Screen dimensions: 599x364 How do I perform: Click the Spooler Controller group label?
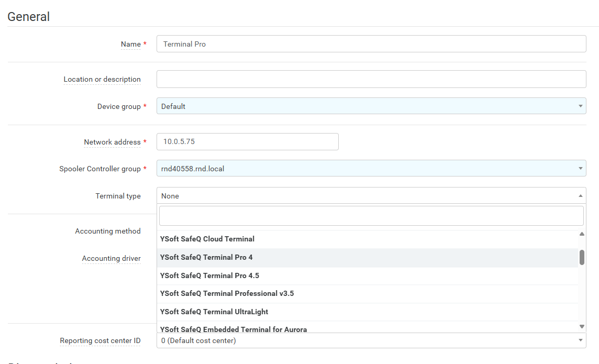coord(99,169)
